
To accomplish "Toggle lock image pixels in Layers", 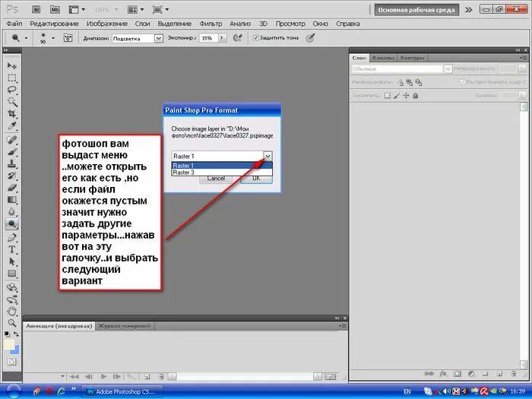I will pyautogui.click(x=397, y=96).
